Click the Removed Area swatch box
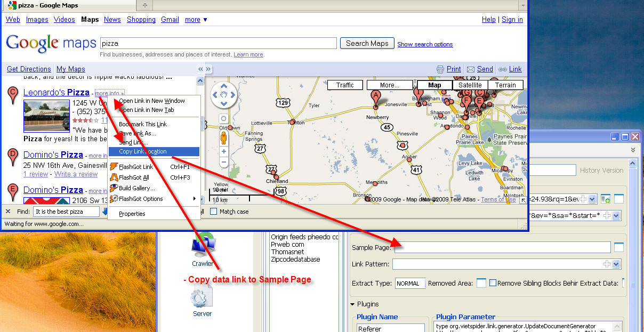This screenshot has height=332, width=644. click(481, 284)
